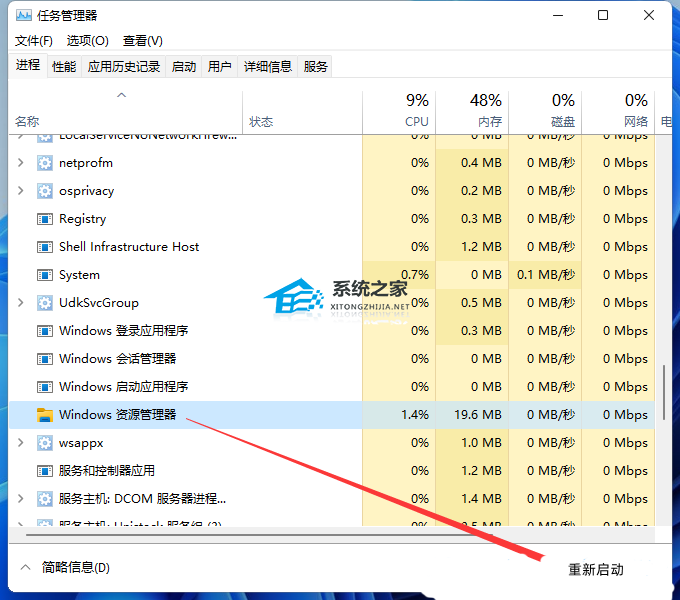Click the Registry process icon

coord(45,219)
